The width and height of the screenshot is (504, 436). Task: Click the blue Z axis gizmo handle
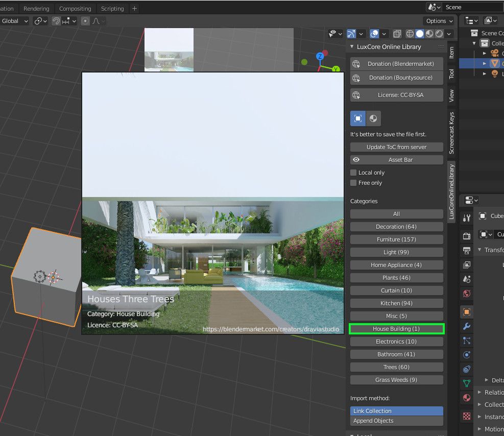pos(320,56)
